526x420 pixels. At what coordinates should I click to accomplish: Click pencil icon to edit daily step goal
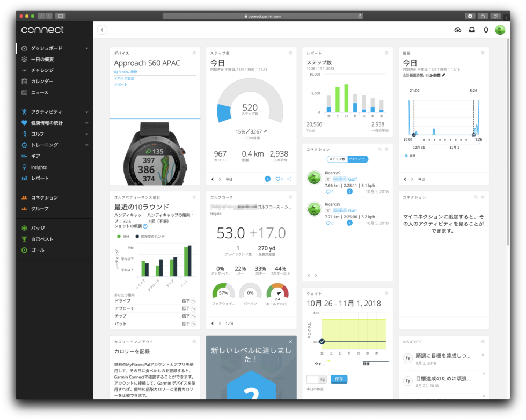tap(265, 131)
